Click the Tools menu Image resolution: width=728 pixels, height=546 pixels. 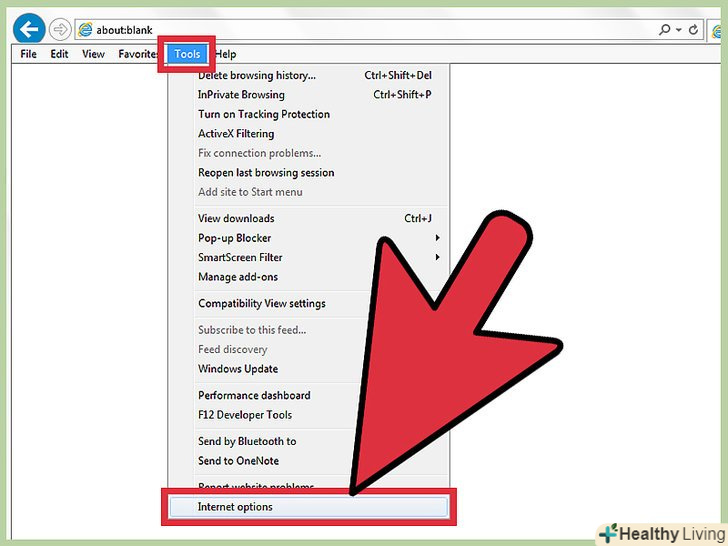(187, 54)
